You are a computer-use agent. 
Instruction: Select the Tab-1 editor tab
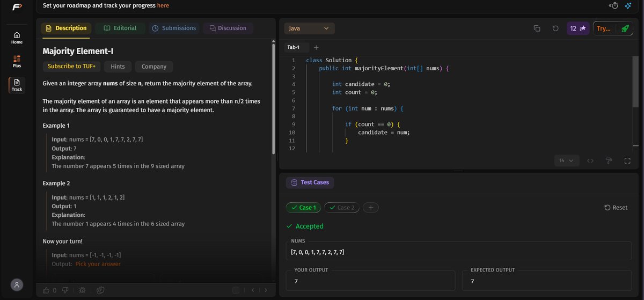(294, 47)
